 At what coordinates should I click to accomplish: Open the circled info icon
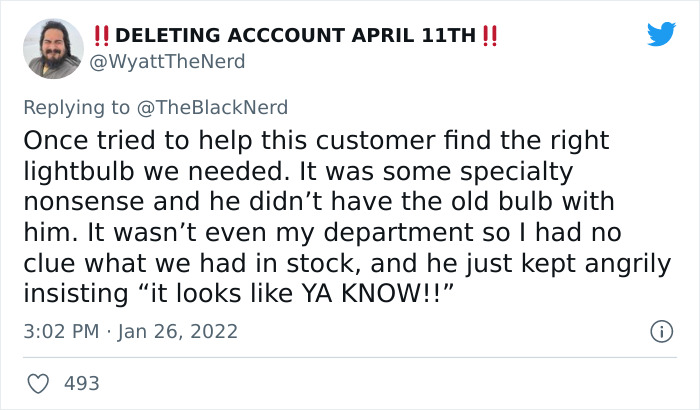point(662,331)
